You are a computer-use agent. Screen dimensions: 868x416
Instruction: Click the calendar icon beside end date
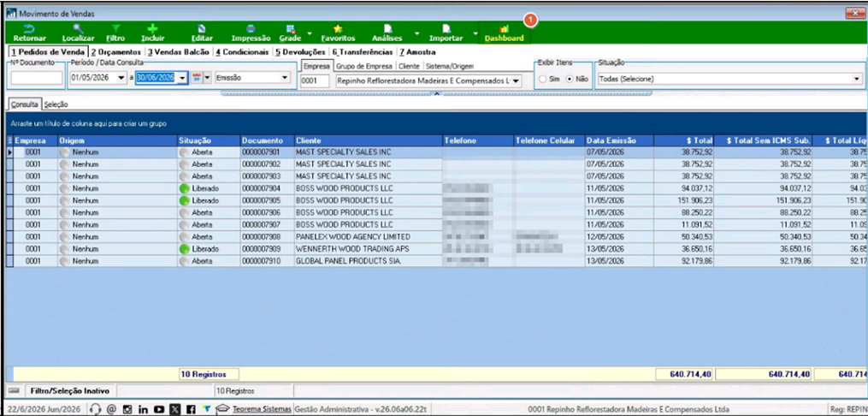197,78
